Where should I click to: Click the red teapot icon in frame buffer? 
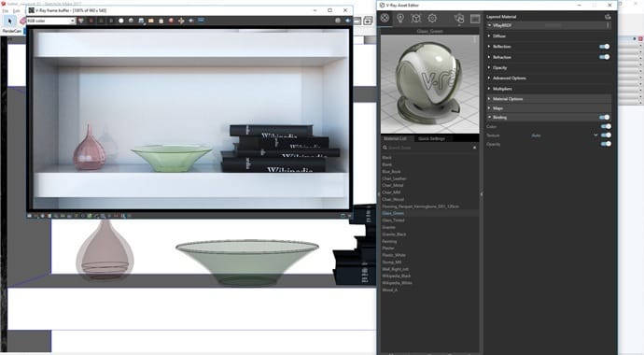(x=171, y=21)
